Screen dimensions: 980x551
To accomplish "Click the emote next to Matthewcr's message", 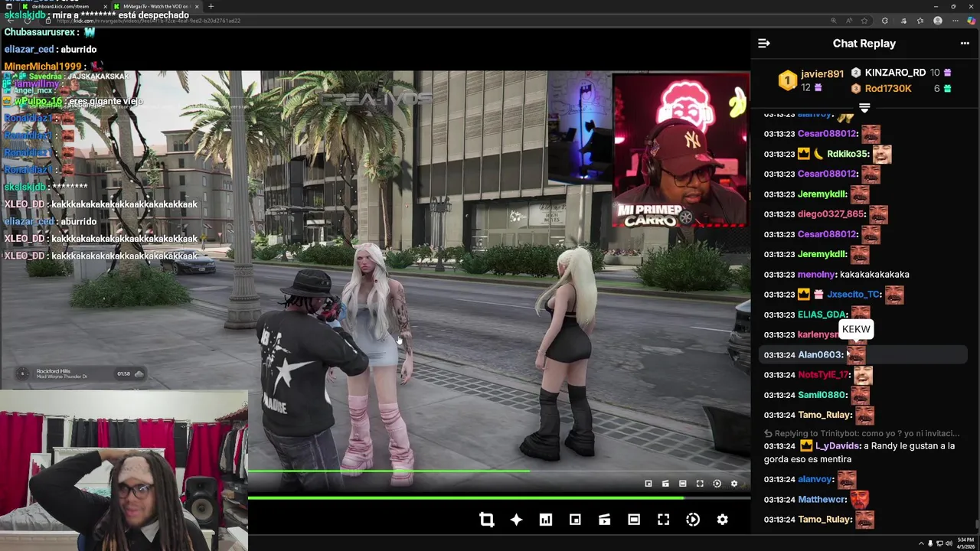I will [859, 500].
